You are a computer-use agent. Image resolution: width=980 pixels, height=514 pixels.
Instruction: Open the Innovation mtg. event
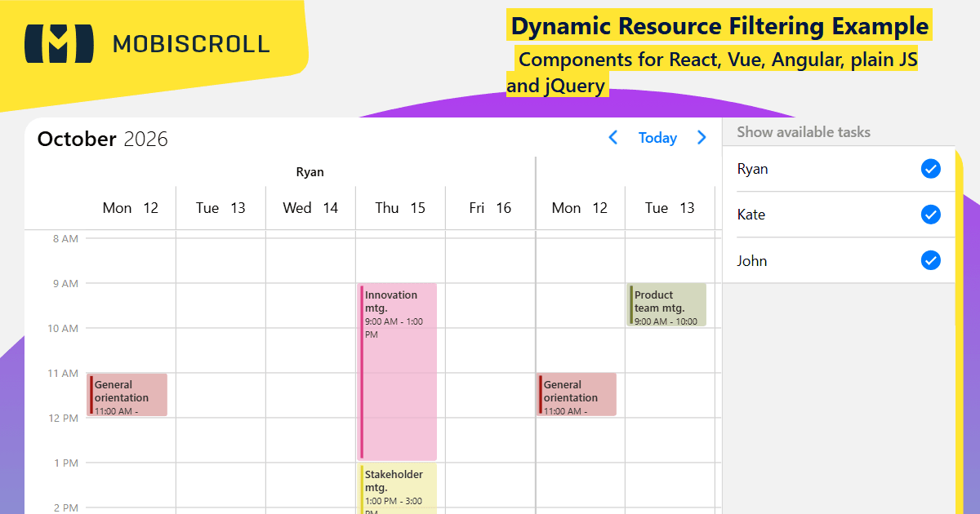398,372
